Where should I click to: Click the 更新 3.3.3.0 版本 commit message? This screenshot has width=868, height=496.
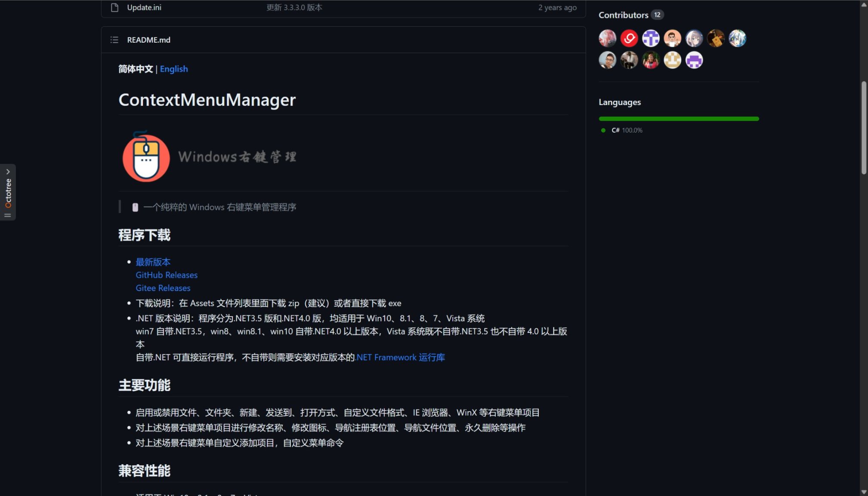coord(294,7)
